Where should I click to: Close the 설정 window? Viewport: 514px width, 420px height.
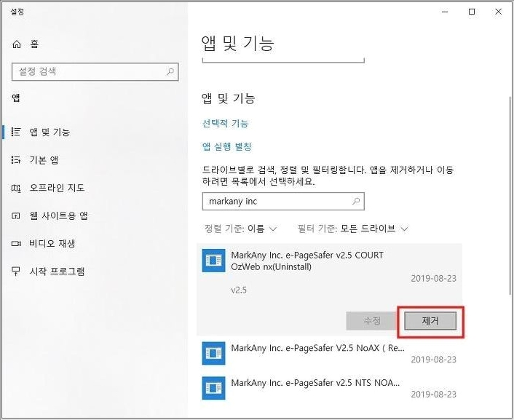coord(498,12)
